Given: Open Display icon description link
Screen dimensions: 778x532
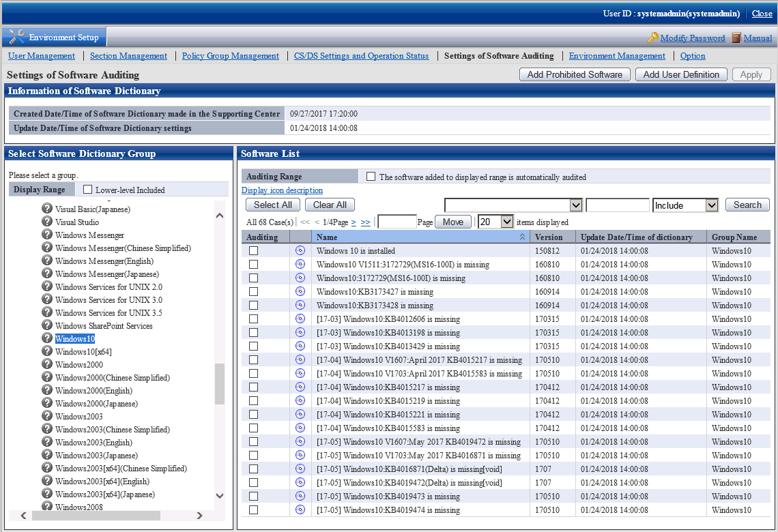Looking at the screenshot, I should [282, 190].
